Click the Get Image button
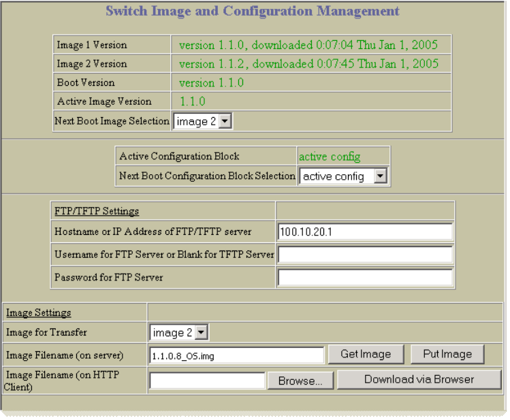This screenshot has width=510, height=420. (366, 354)
